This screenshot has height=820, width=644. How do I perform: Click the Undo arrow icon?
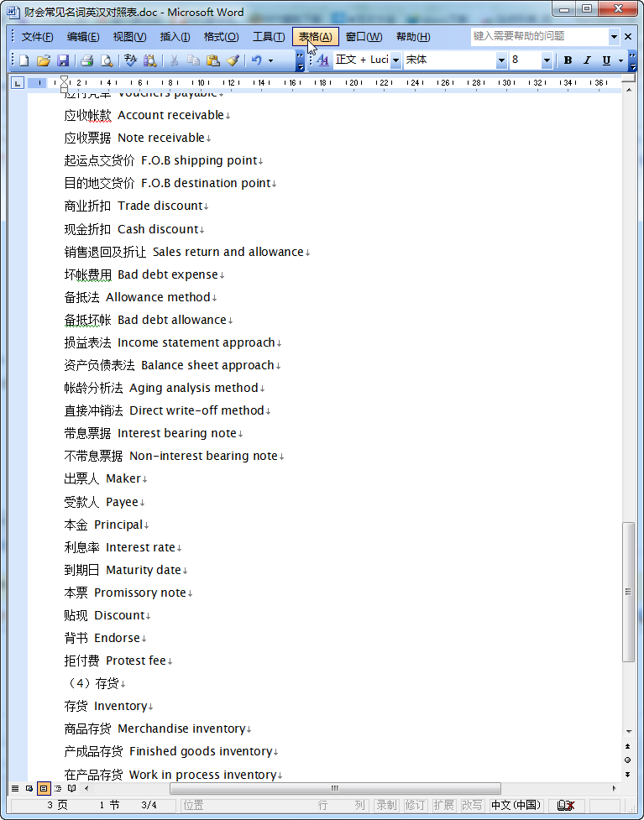pyautogui.click(x=256, y=60)
